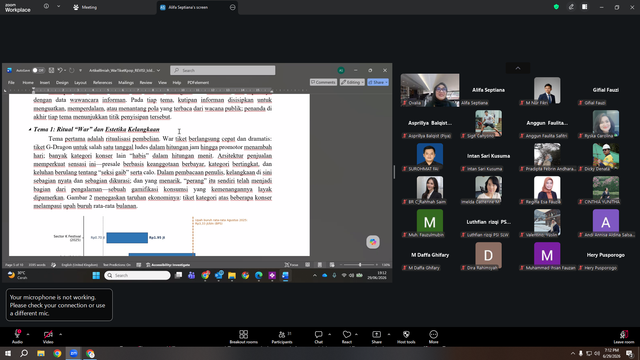
Task: Toggle the Zoom Video camera button
Action: tap(48, 336)
